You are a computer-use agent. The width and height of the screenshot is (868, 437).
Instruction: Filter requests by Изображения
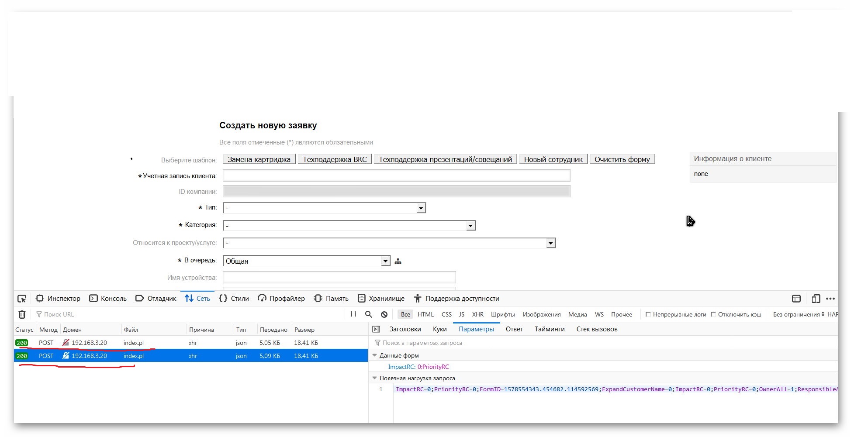[x=542, y=314]
